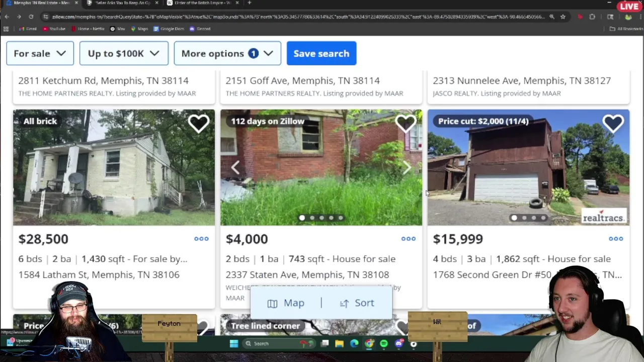Open 1584 Latham St listing address

point(99,275)
